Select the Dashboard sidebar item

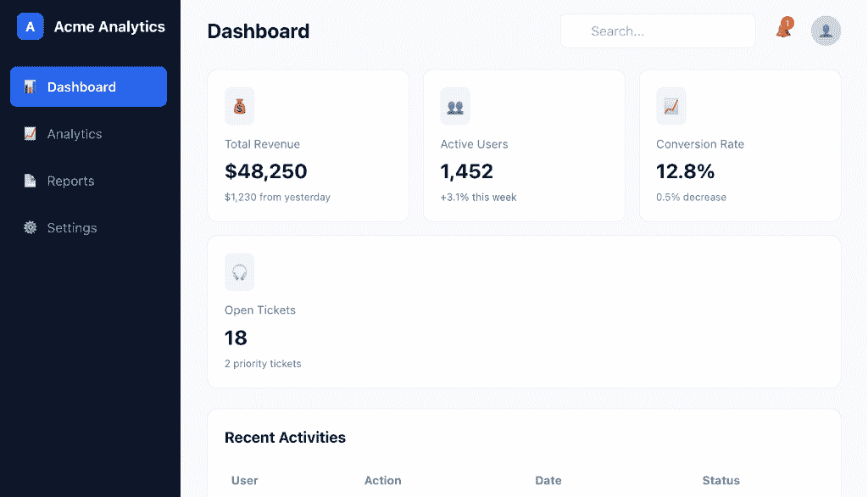pos(88,87)
